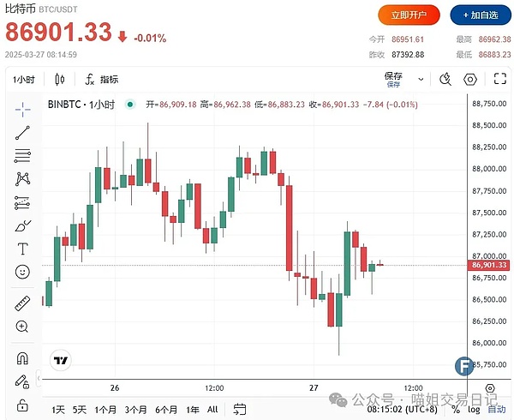The image size is (514, 420).
Task: Open the Fibonacci retracement tool
Action: (22, 156)
